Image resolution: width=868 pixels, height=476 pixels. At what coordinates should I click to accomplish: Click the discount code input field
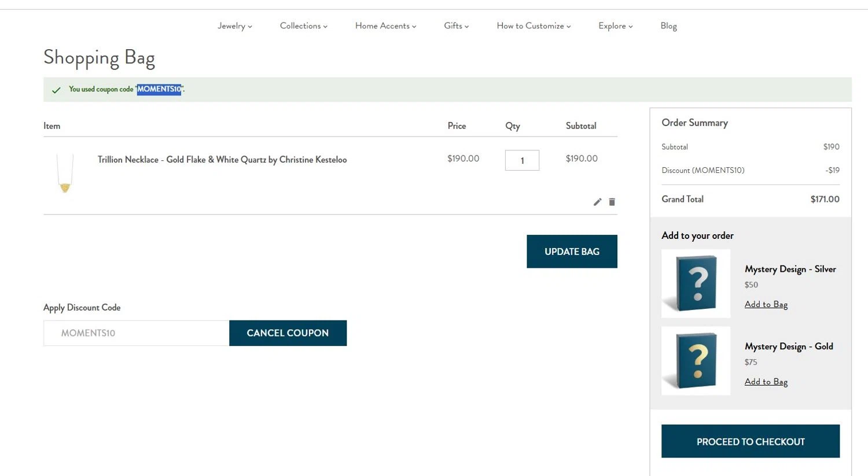point(137,333)
